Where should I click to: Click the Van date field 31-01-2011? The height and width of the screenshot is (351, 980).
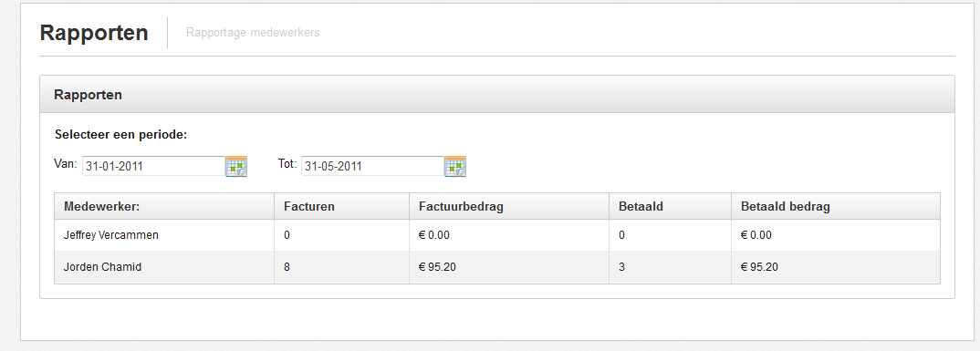point(153,166)
